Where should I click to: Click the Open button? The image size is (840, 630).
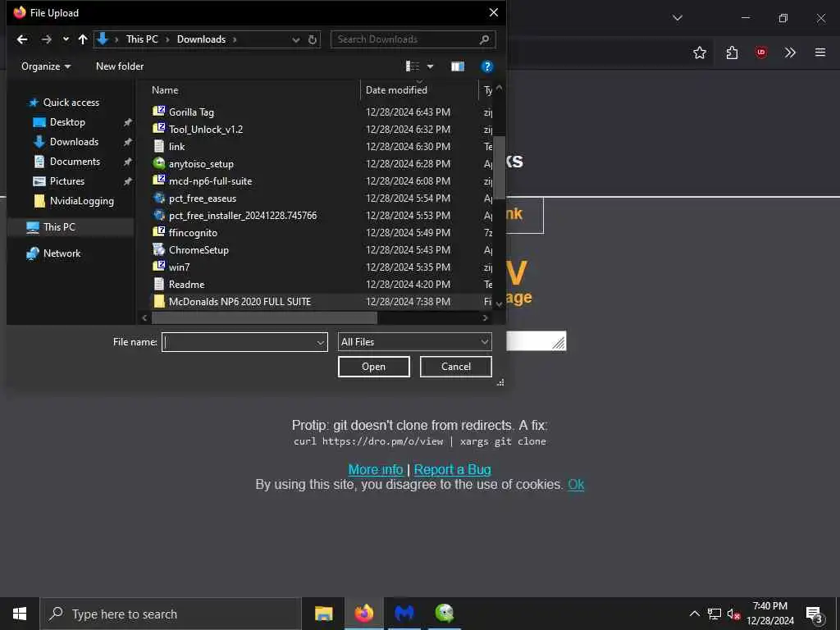click(x=373, y=367)
